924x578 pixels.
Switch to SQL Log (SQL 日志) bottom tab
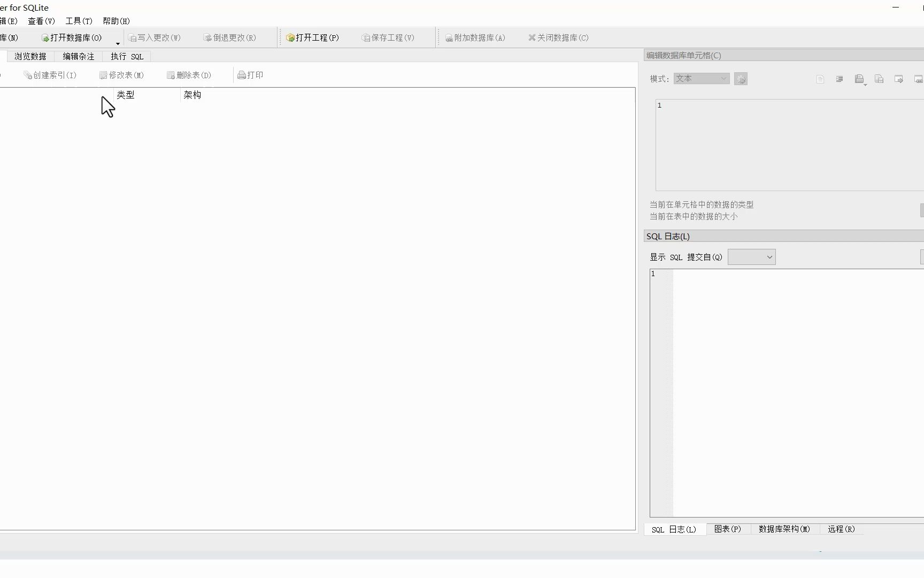[674, 529]
